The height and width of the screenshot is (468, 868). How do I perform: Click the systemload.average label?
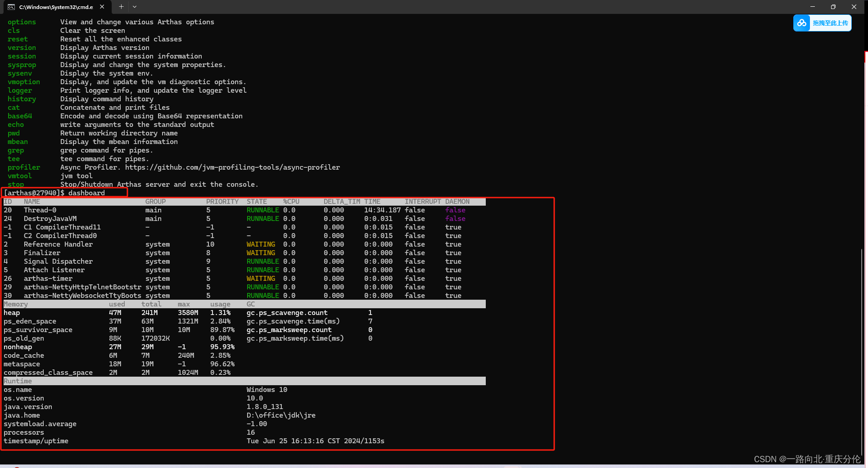point(40,424)
